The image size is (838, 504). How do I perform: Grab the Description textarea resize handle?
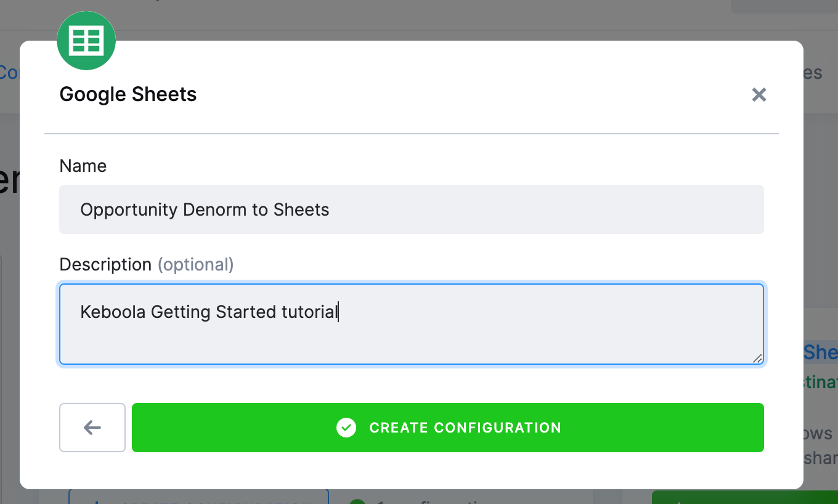(x=757, y=358)
